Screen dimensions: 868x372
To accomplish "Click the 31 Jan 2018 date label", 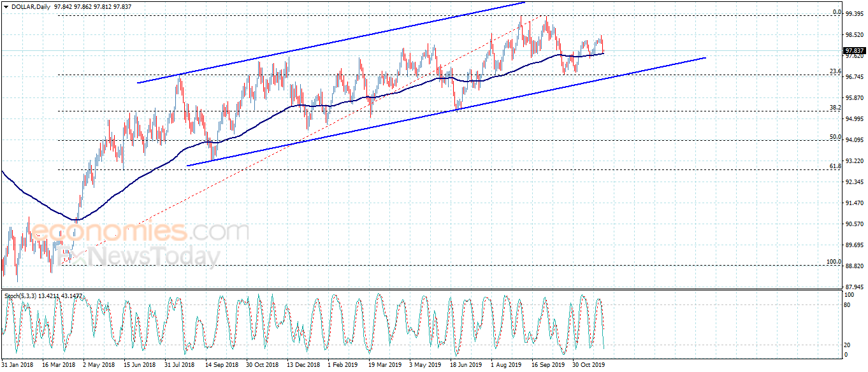I will click(x=18, y=366).
